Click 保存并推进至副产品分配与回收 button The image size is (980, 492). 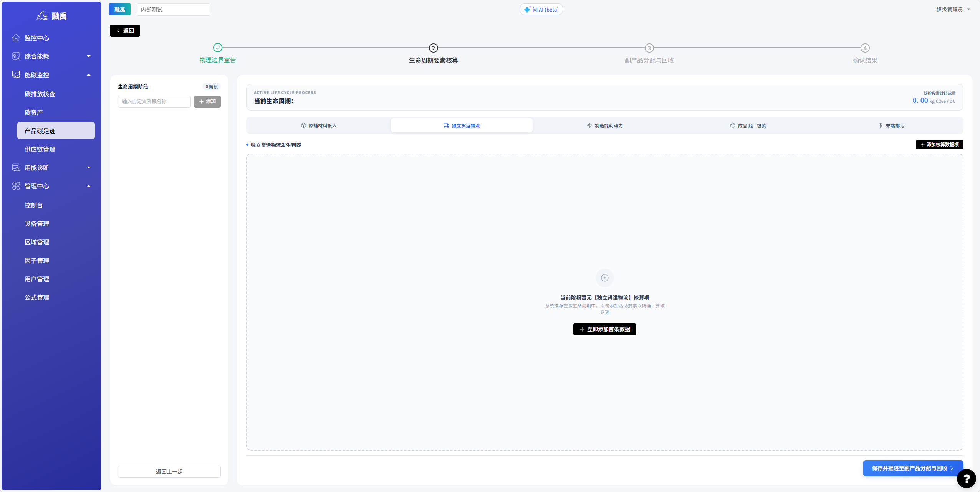913,468
